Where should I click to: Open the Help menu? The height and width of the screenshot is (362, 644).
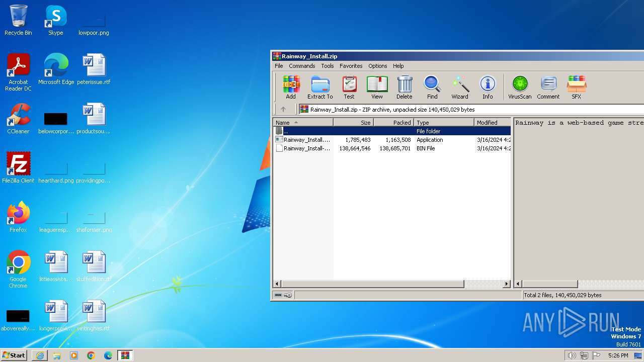pos(398,66)
